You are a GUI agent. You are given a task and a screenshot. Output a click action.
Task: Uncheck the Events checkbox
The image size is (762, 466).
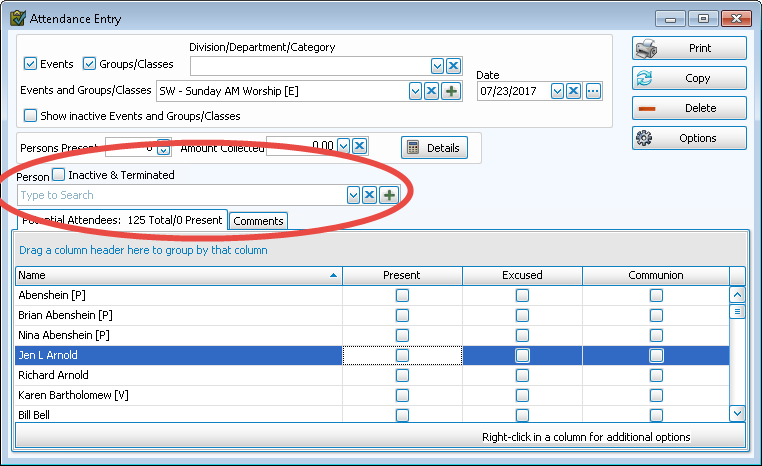(x=30, y=64)
